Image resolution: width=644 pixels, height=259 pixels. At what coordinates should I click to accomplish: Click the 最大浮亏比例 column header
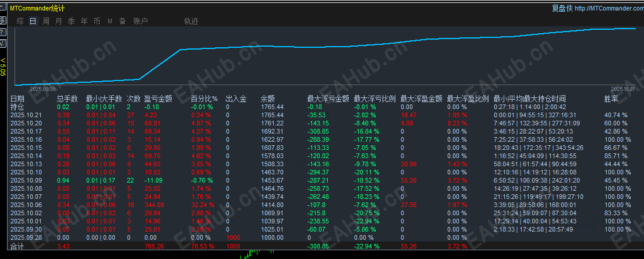point(374,99)
